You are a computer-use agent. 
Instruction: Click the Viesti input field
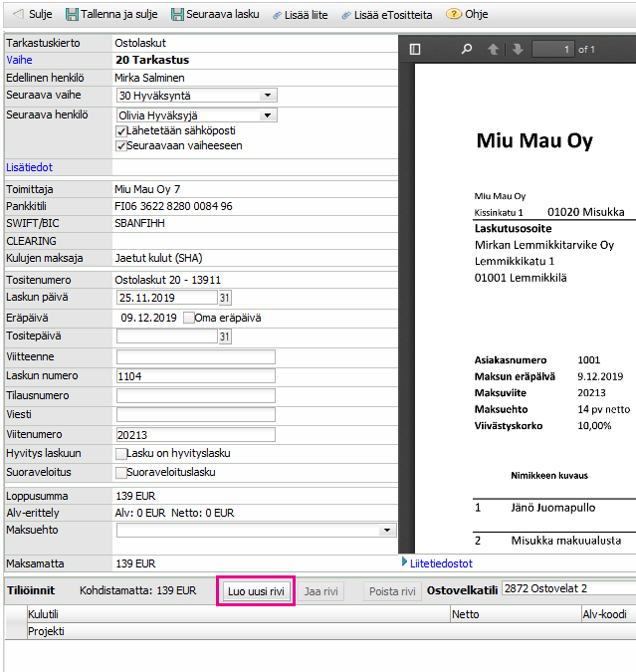[x=196, y=415]
